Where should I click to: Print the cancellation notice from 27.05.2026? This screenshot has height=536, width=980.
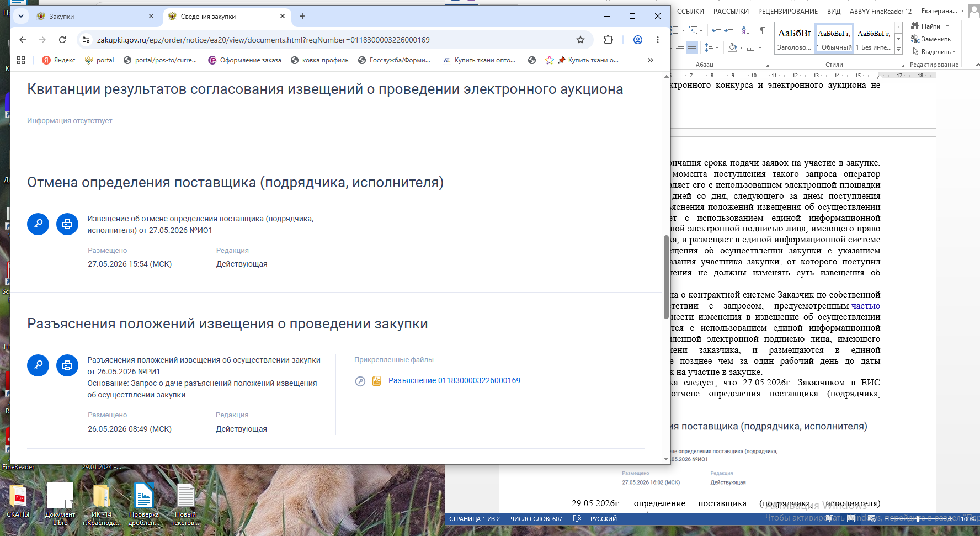click(x=67, y=224)
